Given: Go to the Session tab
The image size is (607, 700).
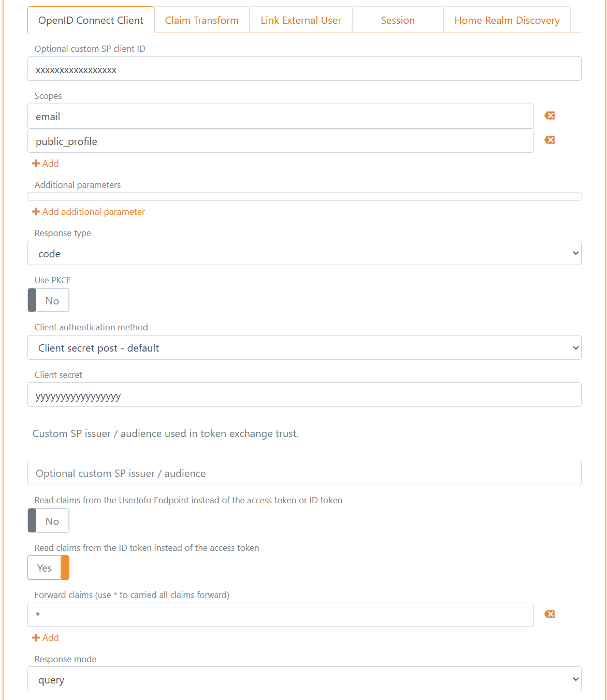Looking at the screenshot, I should (398, 20).
